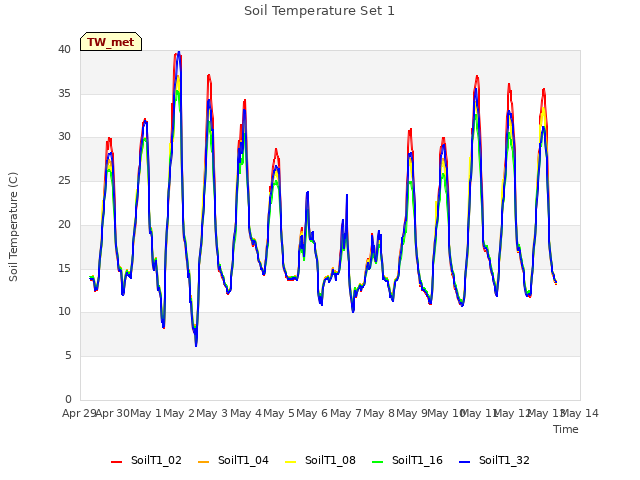Click the y-axis tick value 25

pos(64,180)
